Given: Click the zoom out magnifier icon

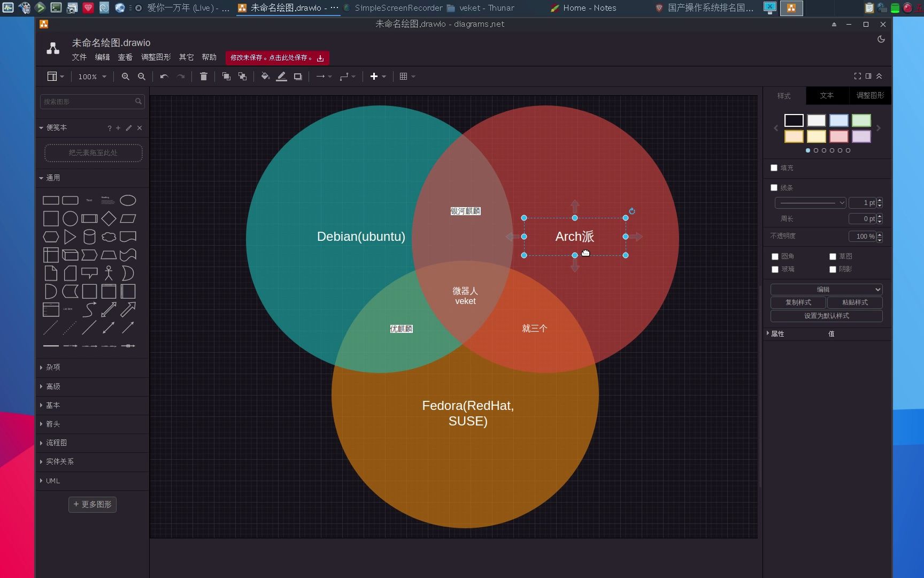Looking at the screenshot, I should pyautogui.click(x=142, y=77).
